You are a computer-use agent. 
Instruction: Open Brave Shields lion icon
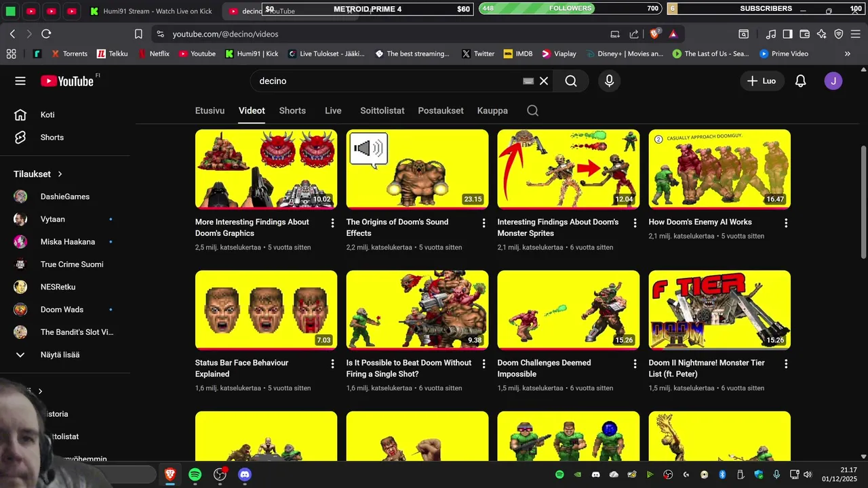pos(655,34)
